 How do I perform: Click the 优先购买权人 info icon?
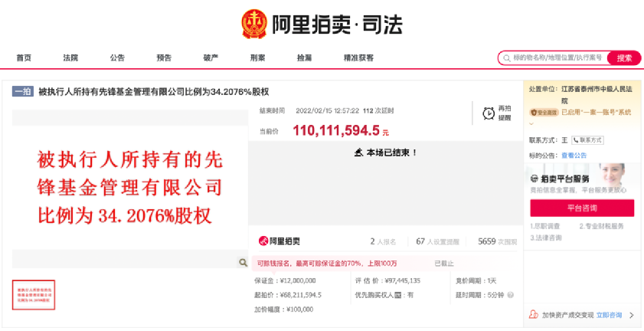coord(397,295)
